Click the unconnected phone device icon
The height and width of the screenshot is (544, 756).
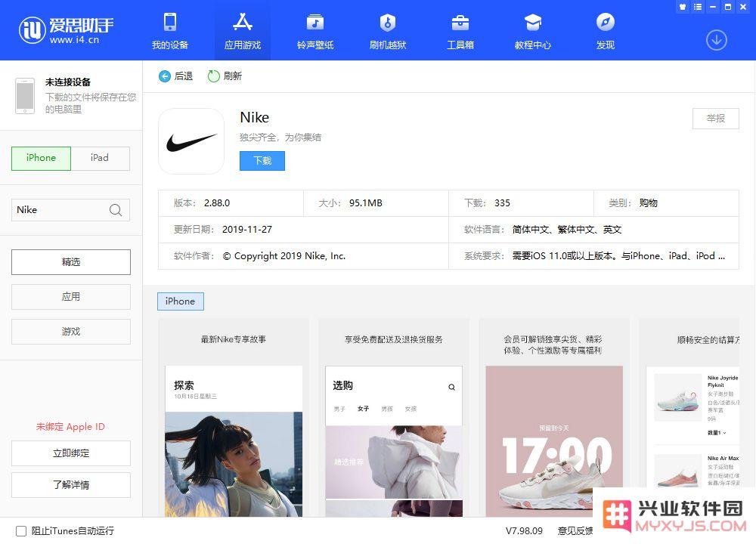[x=25, y=96]
